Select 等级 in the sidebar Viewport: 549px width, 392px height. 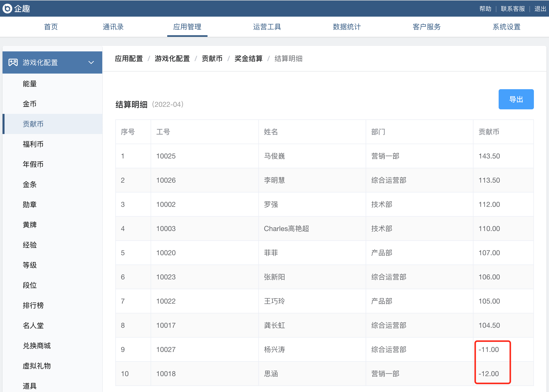pyautogui.click(x=52, y=265)
